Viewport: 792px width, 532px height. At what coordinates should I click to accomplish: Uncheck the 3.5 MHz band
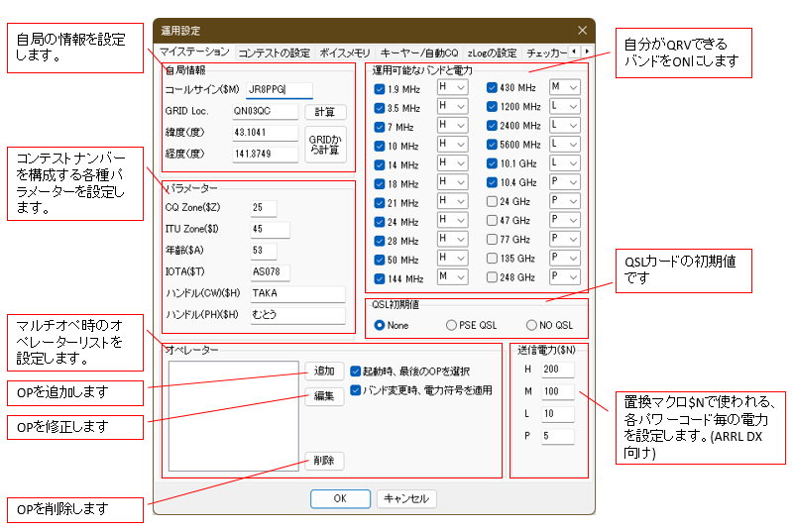click(380, 108)
